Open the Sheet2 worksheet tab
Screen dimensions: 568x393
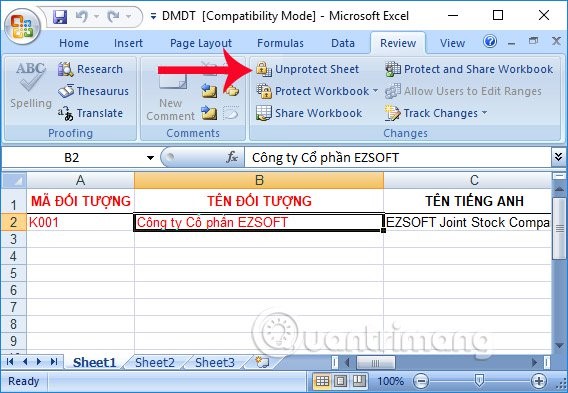click(155, 362)
